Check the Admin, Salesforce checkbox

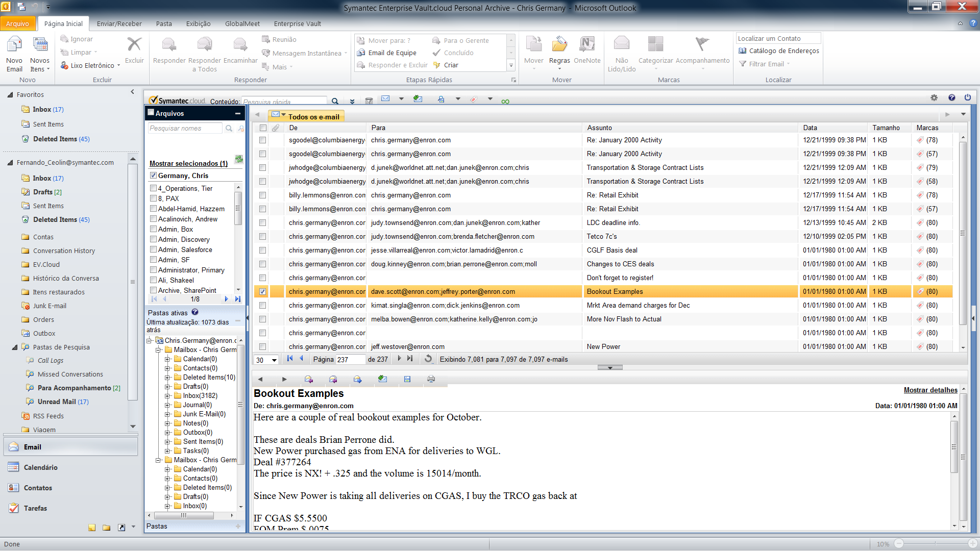[153, 249]
